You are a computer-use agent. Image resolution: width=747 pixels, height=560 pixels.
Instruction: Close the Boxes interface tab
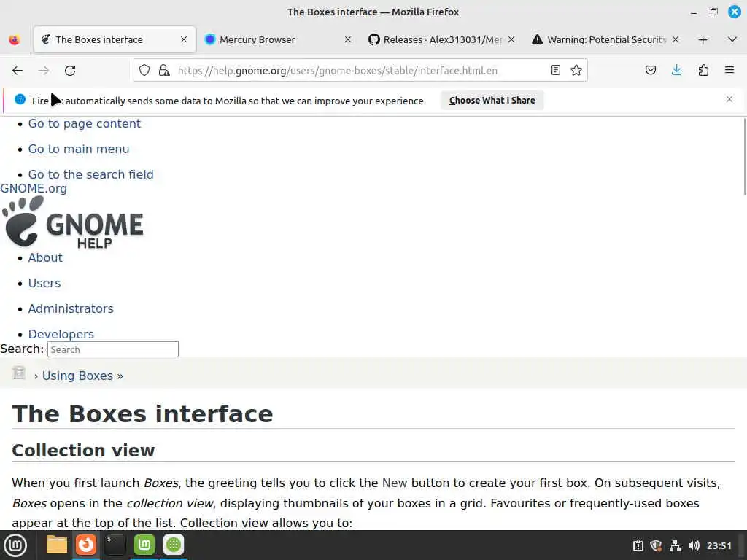point(183,39)
